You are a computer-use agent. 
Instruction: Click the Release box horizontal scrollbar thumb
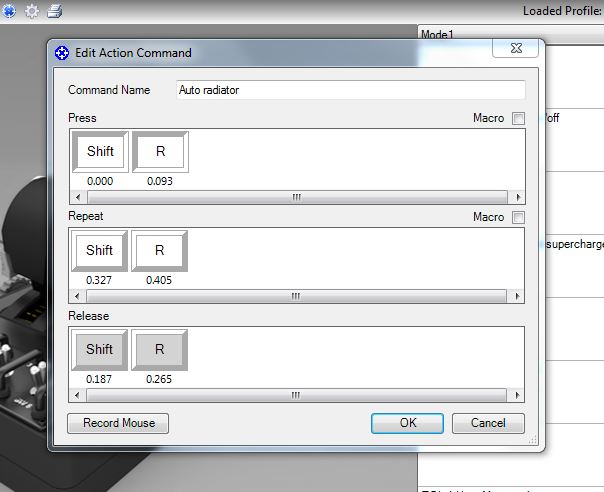coord(296,395)
